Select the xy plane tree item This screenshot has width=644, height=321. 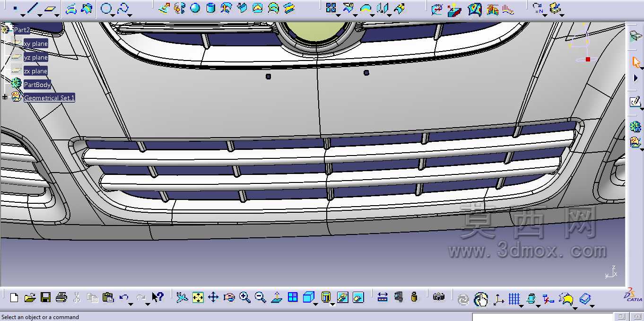(x=35, y=43)
